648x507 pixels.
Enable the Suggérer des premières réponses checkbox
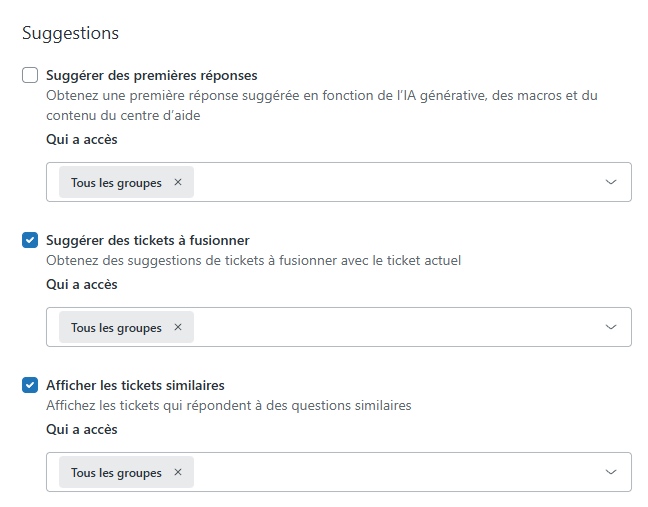[x=30, y=75]
